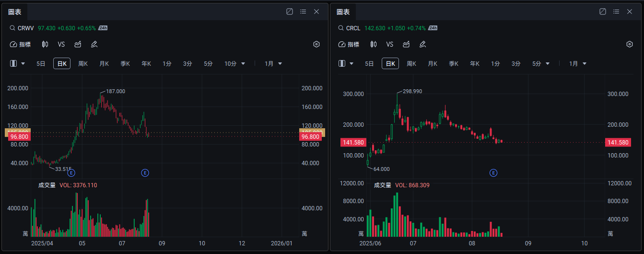This screenshot has width=644, height=254.
Task: Select the 月K tab in CRCL panel
Action: [x=433, y=63]
